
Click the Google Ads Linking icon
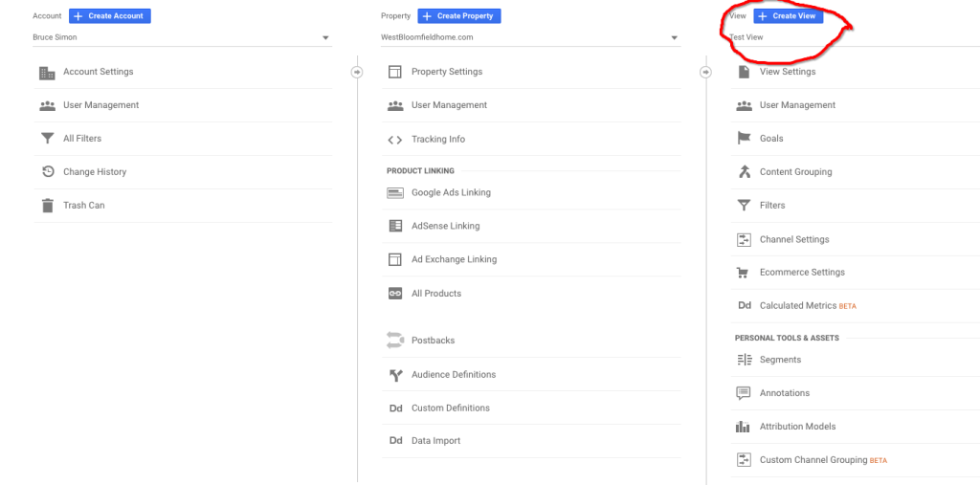tap(395, 192)
